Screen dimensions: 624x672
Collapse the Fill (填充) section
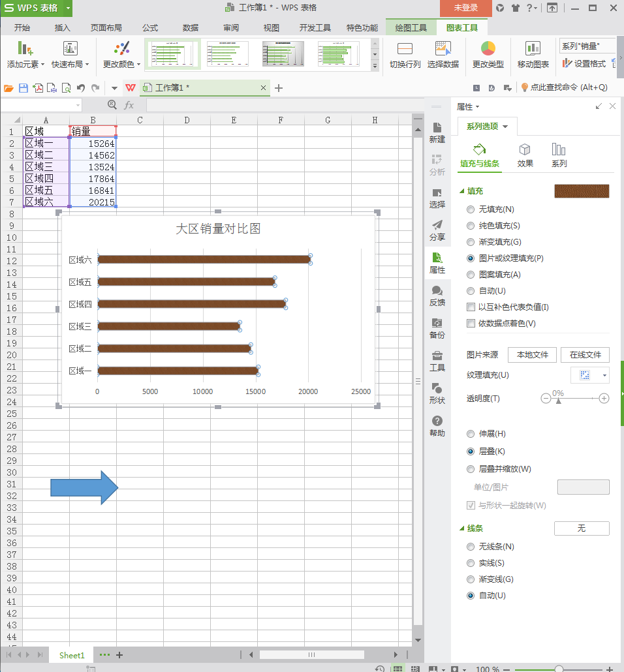462,191
